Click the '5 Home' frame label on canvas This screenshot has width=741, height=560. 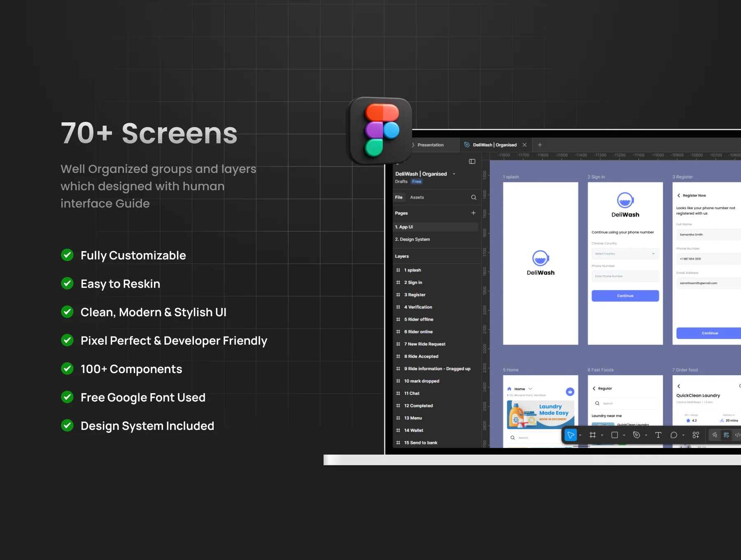[x=510, y=370]
